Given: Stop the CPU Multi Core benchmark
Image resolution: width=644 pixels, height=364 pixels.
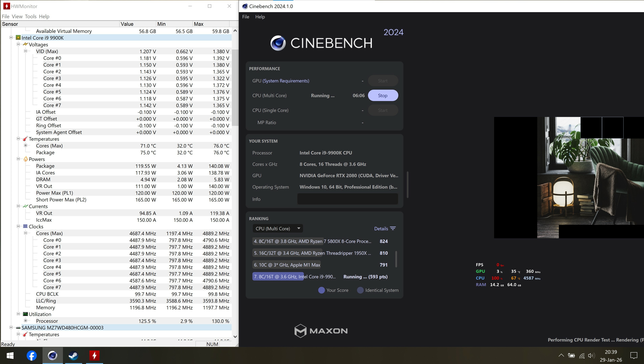Looking at the screenshot, I should [x=383, y=96].
